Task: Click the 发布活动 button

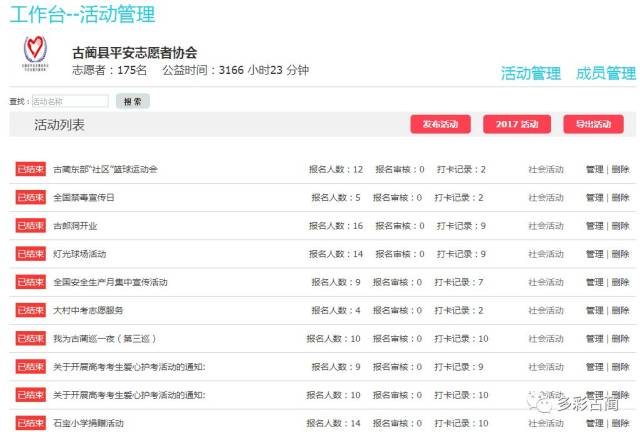Action: pyautogui.click(x=440, y=124)
